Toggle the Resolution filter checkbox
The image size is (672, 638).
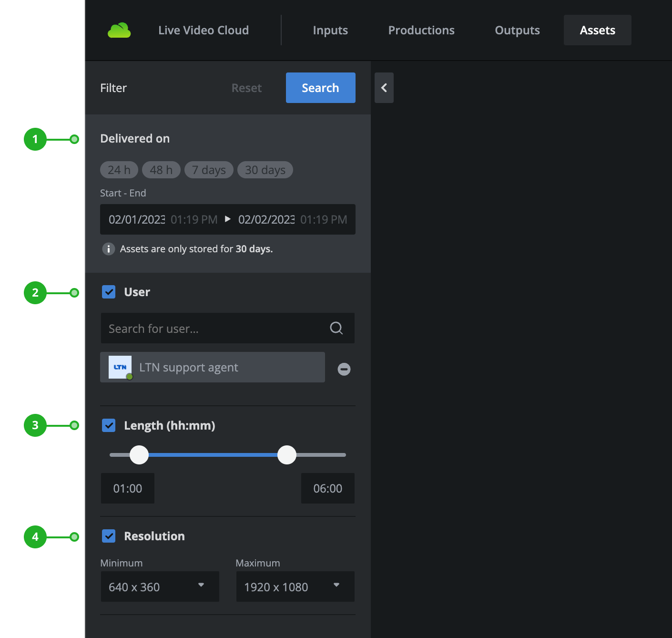click(109, 536)
